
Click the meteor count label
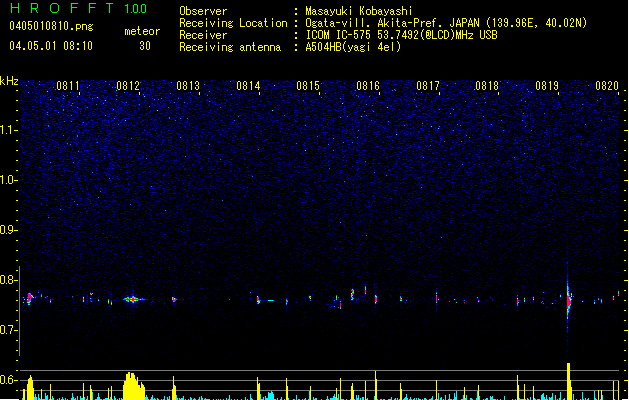coord(142,31)
